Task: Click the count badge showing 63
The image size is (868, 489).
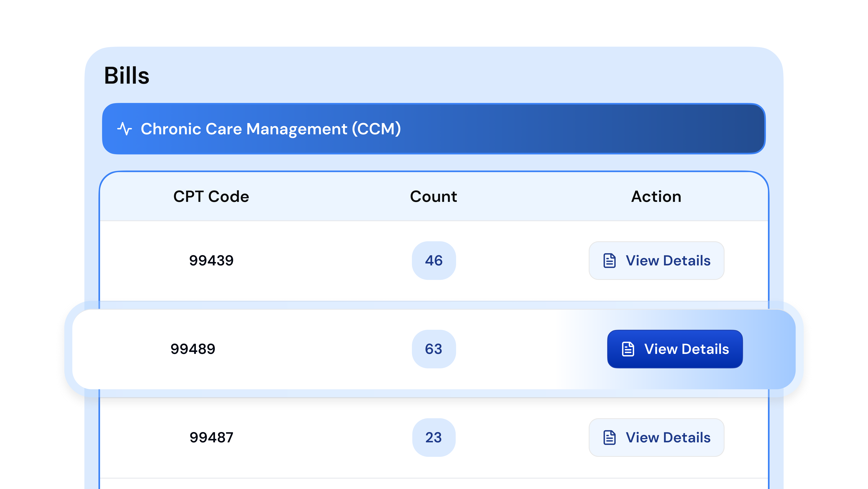Action: coord(434,349)
